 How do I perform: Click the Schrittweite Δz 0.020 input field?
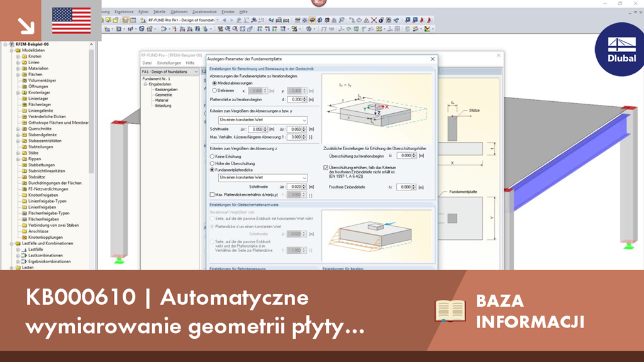coord(294,187)
